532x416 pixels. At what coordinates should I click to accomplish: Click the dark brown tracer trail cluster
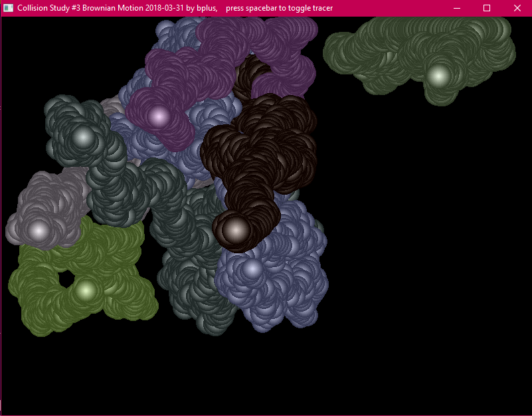(266, 153)
